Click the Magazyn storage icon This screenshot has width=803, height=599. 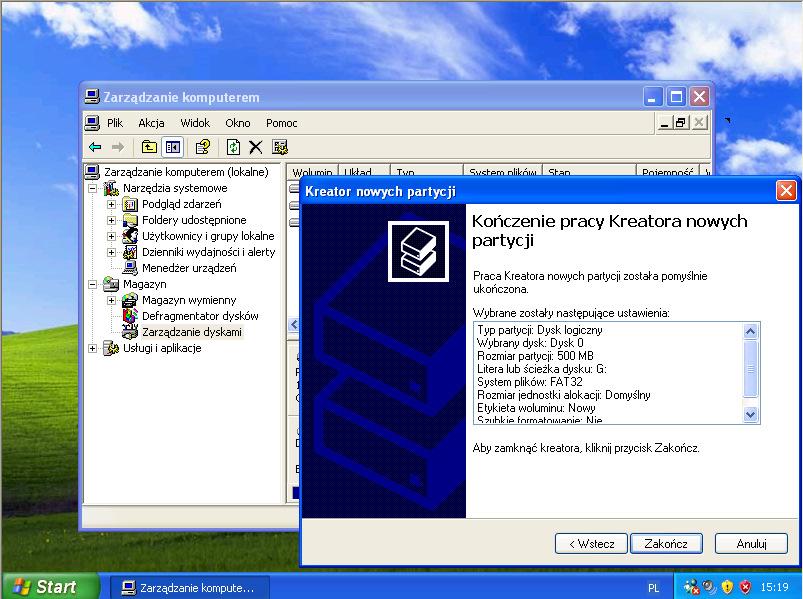click(x=111, y=284)
